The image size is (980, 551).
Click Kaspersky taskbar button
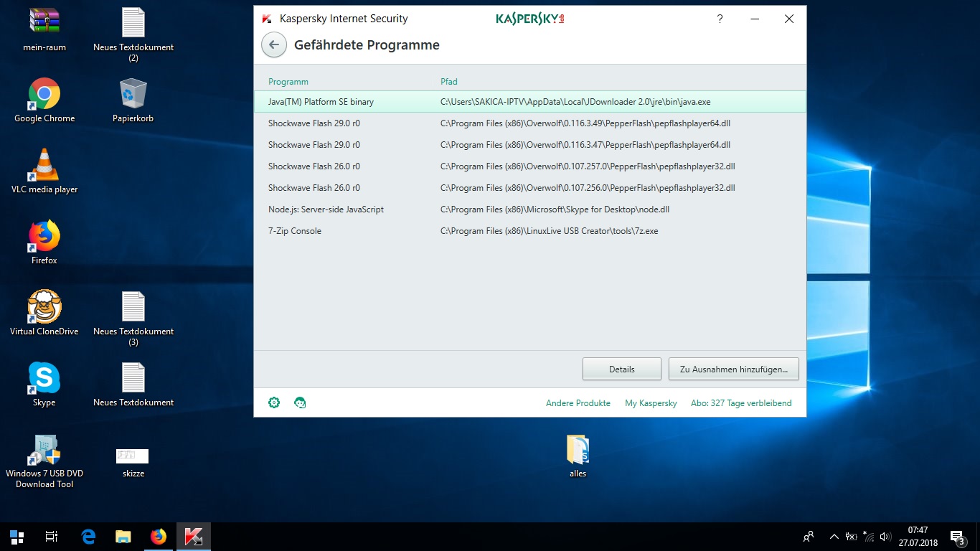(194, 537)
